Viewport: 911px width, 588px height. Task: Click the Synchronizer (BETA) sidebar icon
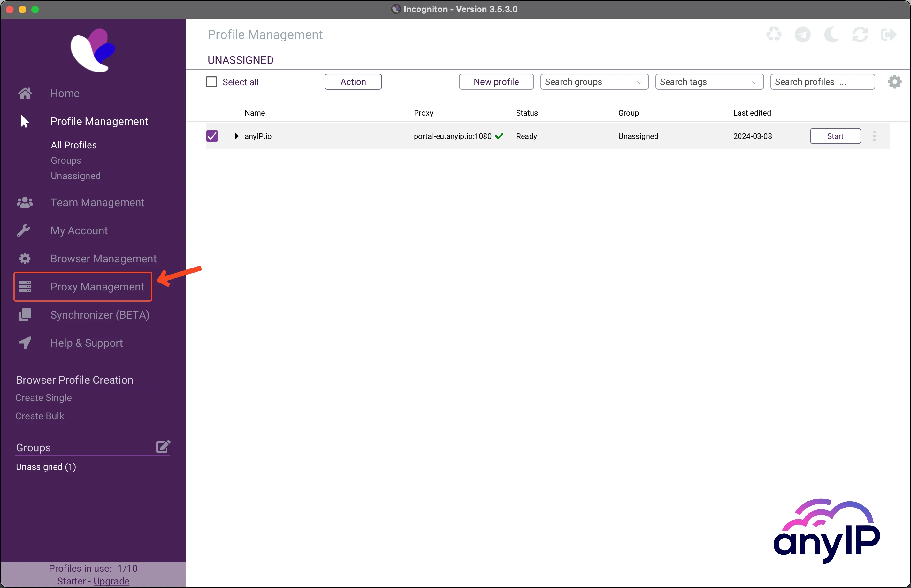24,314
